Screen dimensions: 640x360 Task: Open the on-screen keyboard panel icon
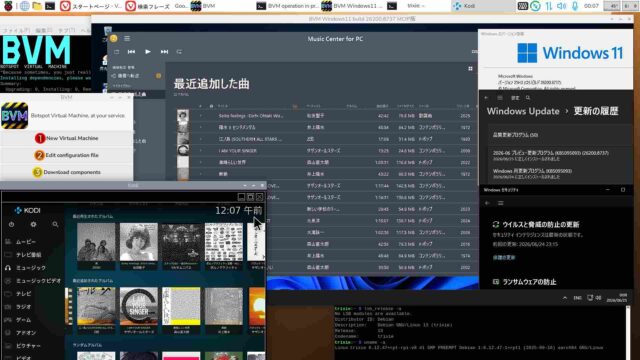point(522,6)
